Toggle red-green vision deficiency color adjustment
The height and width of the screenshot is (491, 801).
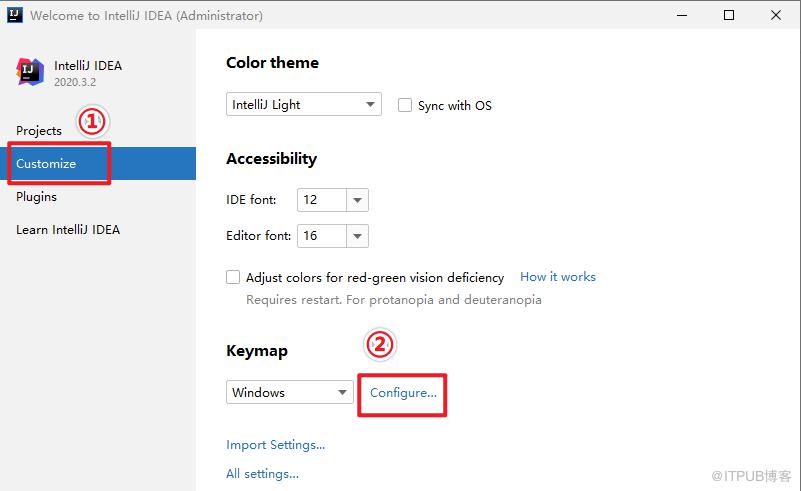233,277
